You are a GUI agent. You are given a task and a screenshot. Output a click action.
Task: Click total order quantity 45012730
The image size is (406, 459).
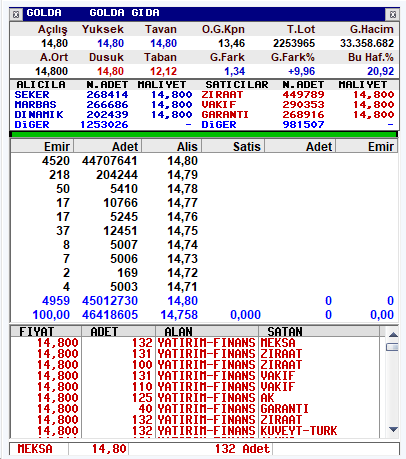[110, 301]
